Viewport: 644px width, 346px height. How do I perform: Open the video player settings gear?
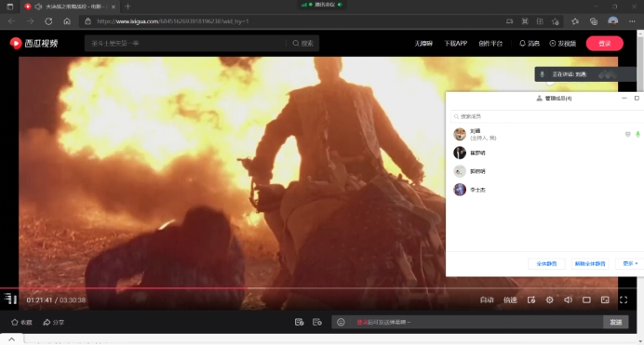(x=549, y=300)
